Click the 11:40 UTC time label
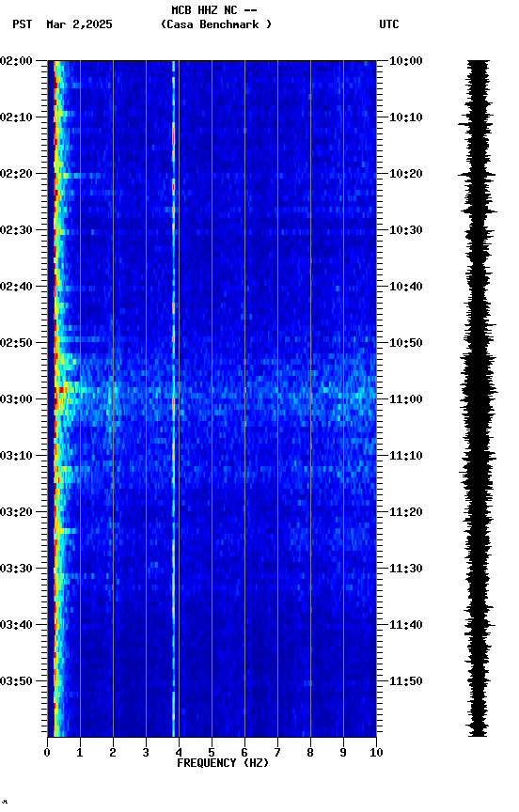Screen dimensions: 519x812 406,625
